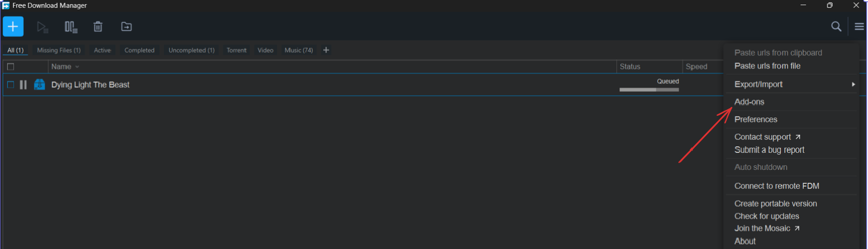Click the blue plus Add download button
Viewport: 868px width, 249px height.
click(13, 26)
